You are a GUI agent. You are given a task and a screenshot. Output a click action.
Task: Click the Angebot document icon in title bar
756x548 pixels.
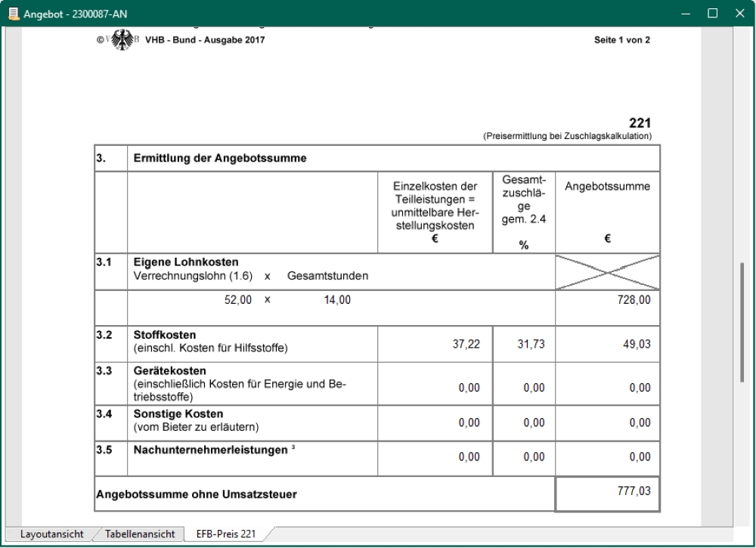pos(14,14)
